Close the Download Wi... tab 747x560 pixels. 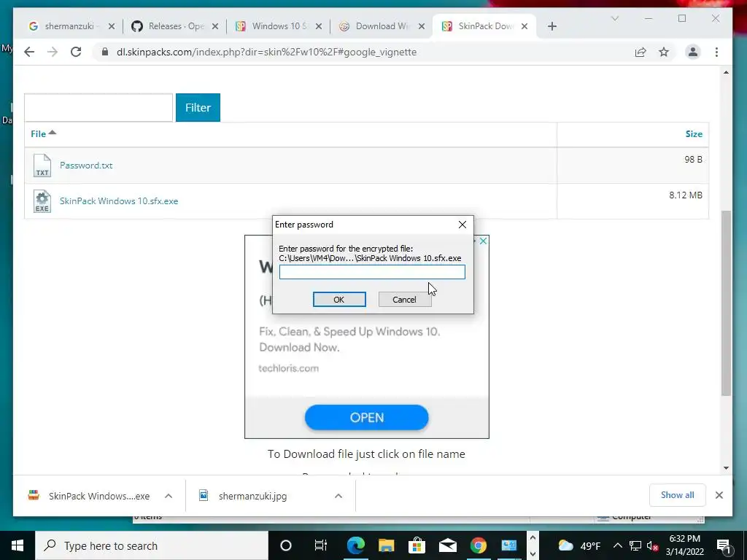click(x=422, y=26)
